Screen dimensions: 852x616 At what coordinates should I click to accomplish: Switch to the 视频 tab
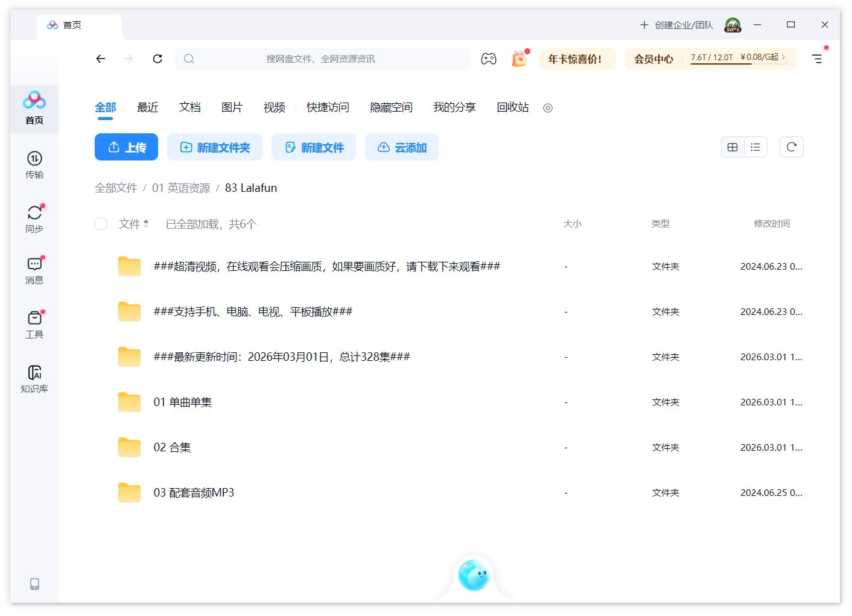click(273, 107)
